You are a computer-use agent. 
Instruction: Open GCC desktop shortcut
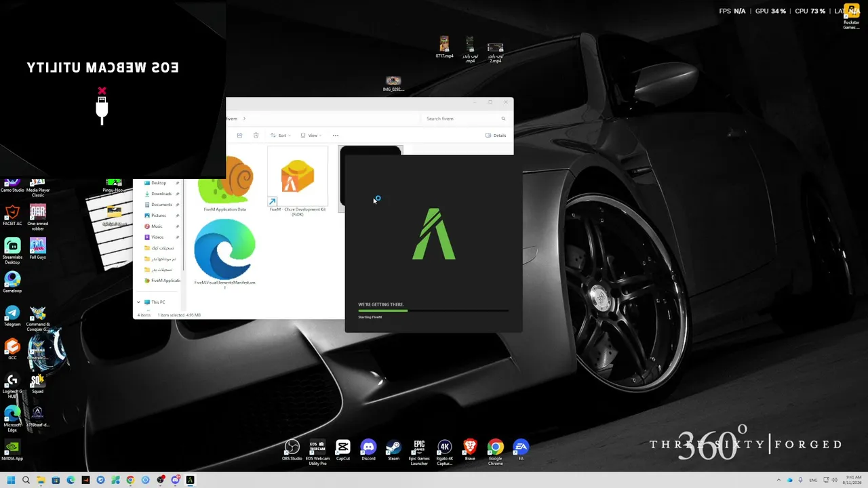(x=12, y=349)
